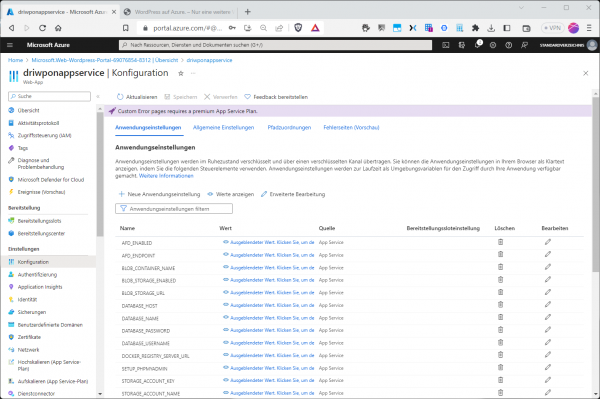The width and height of the screenshot is (600, 399).
Task: Open browser downloads icon
Action: [491, 28]
